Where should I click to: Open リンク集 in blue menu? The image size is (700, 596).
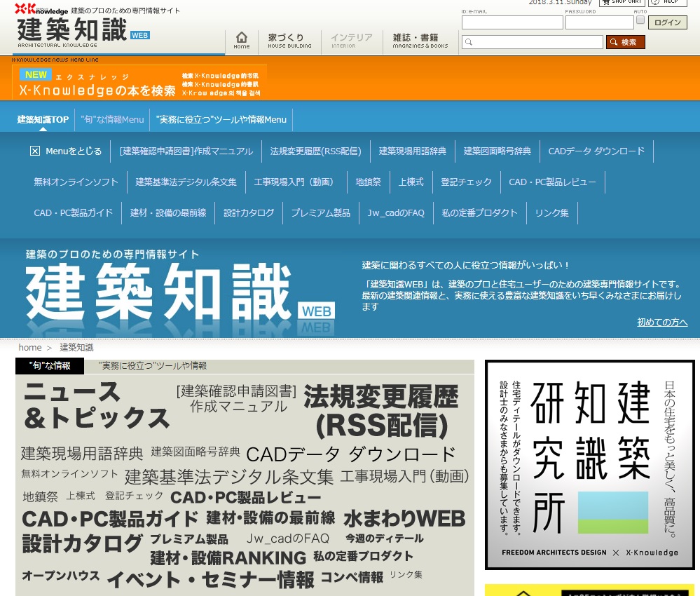point(552,212)
